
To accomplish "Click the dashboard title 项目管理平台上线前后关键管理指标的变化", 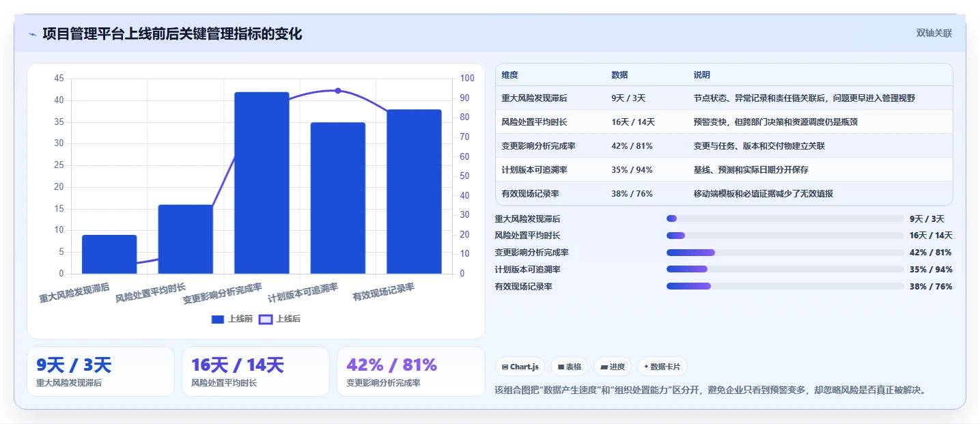I will click(172, 33).
